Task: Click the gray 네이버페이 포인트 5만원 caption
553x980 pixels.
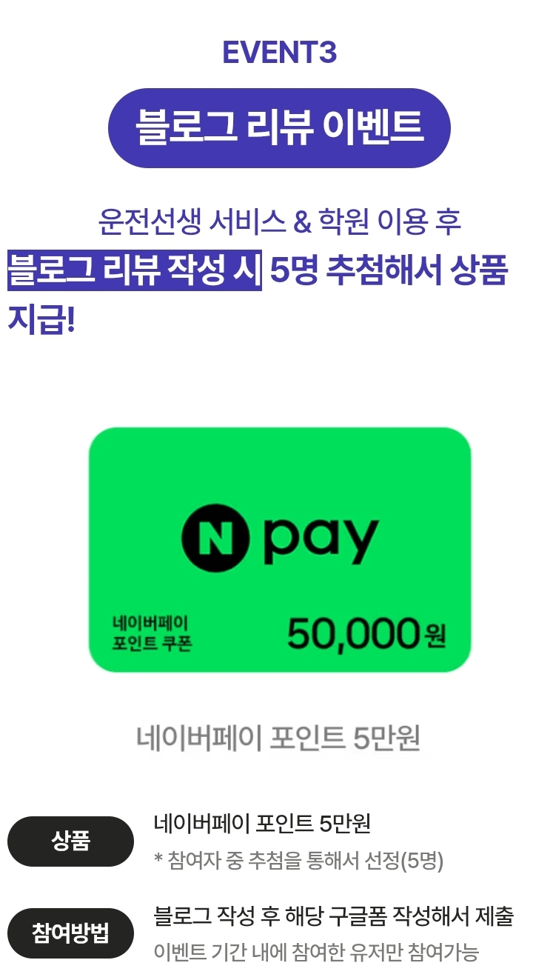Action: point(278,738)
